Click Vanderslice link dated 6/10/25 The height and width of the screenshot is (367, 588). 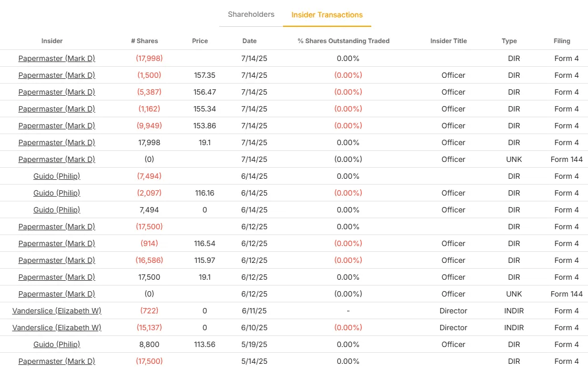pyautogui.click(x=57, y=328)
